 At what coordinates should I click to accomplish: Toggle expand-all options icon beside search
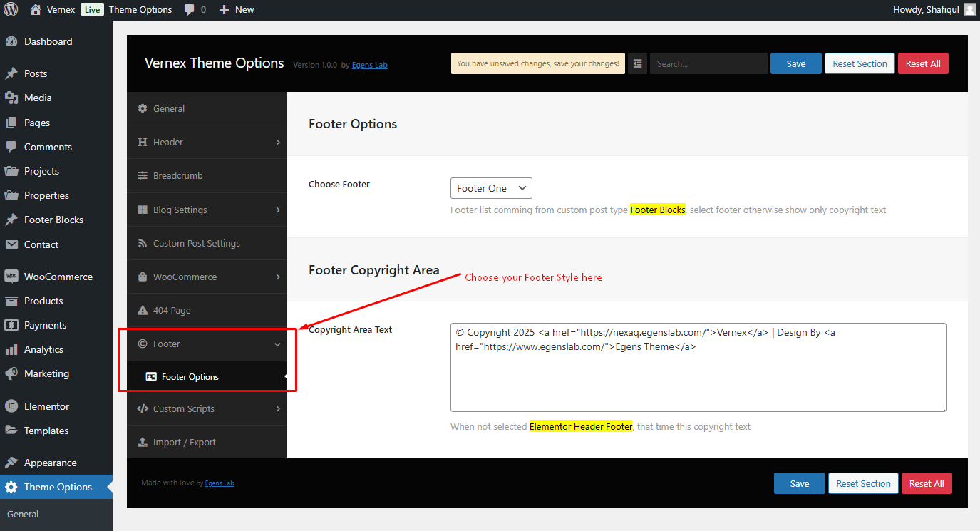(637, 63)
